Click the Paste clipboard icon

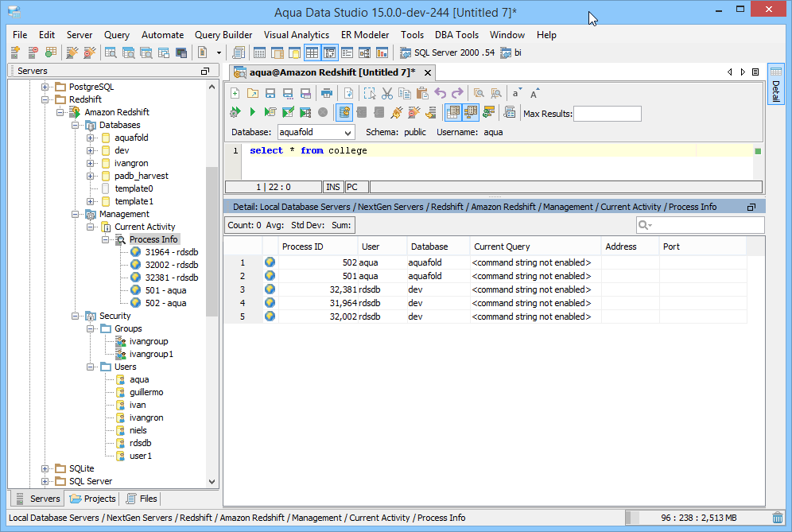422,93
